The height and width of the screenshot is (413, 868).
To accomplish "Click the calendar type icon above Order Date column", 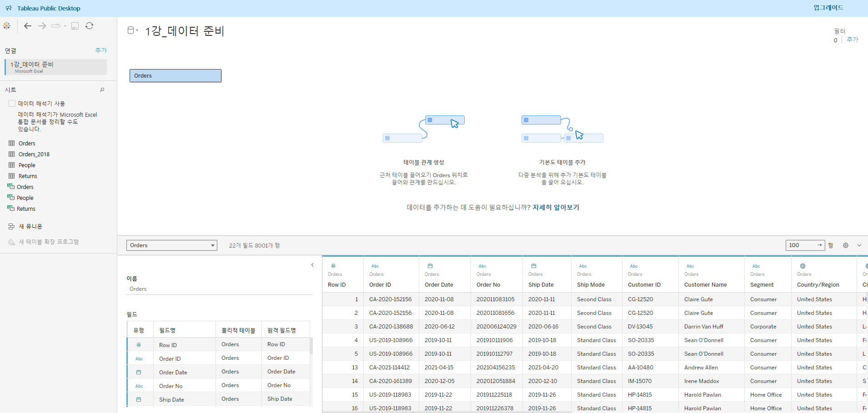I will (430, 266).
